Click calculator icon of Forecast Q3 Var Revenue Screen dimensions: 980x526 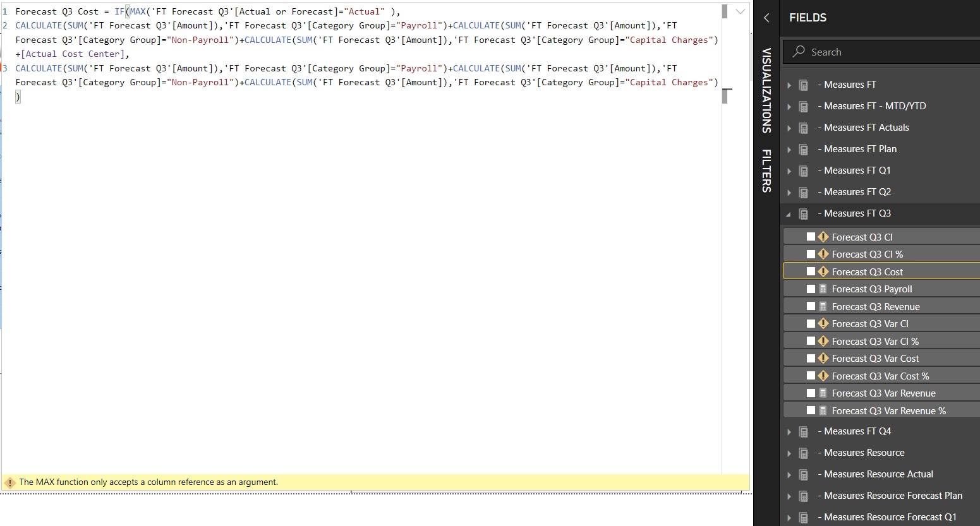click(823, 393)
